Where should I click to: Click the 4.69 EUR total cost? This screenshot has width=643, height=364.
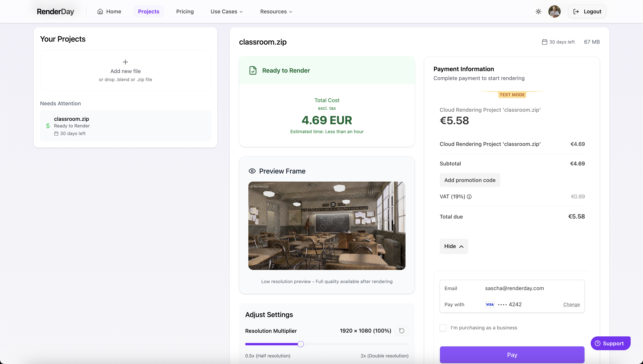pos(327,120)
